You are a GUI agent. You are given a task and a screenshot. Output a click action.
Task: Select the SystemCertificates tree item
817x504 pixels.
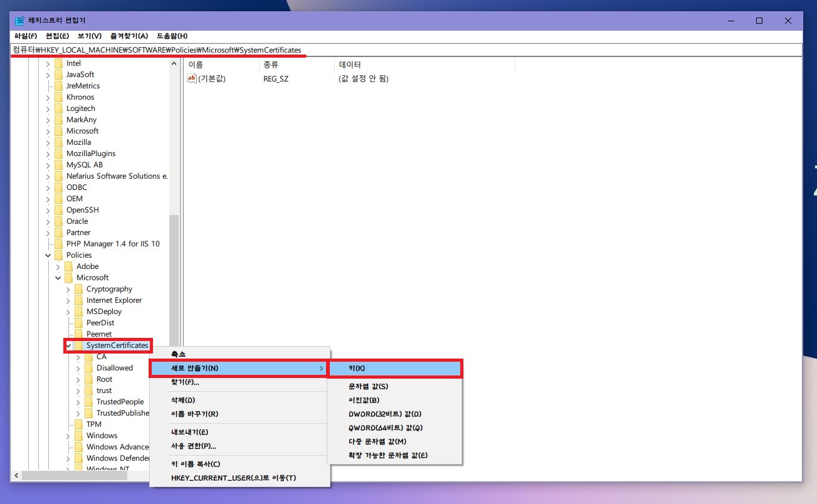click(117, 345)
